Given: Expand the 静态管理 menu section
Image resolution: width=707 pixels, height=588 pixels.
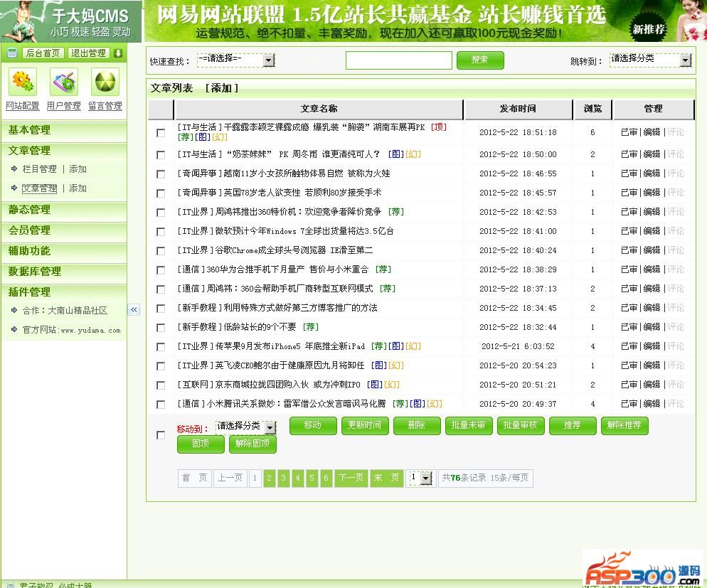Looking at the screenshot, I should tap(30, 210).
